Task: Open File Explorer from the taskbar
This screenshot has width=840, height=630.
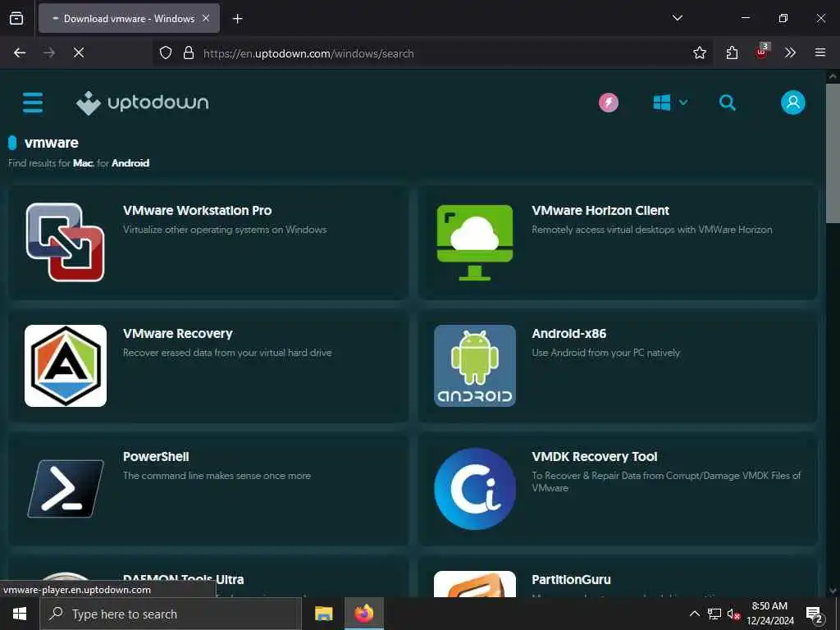Action: (x=323, y=614)
